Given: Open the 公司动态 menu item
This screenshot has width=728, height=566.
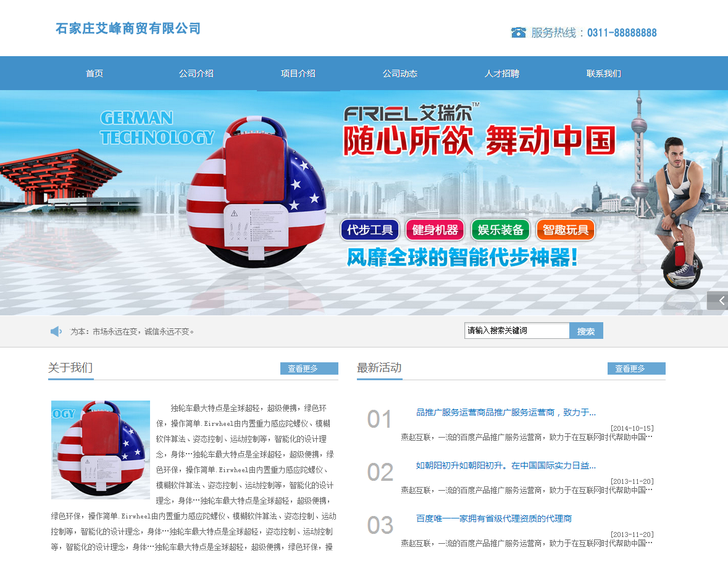Looking at the screenshot, I should (x=400, y=73).
